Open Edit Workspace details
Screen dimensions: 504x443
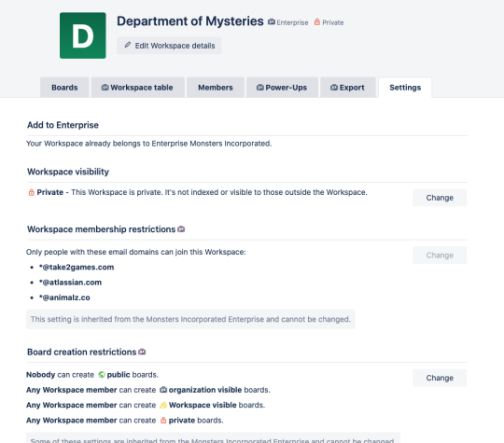(169, 46)
